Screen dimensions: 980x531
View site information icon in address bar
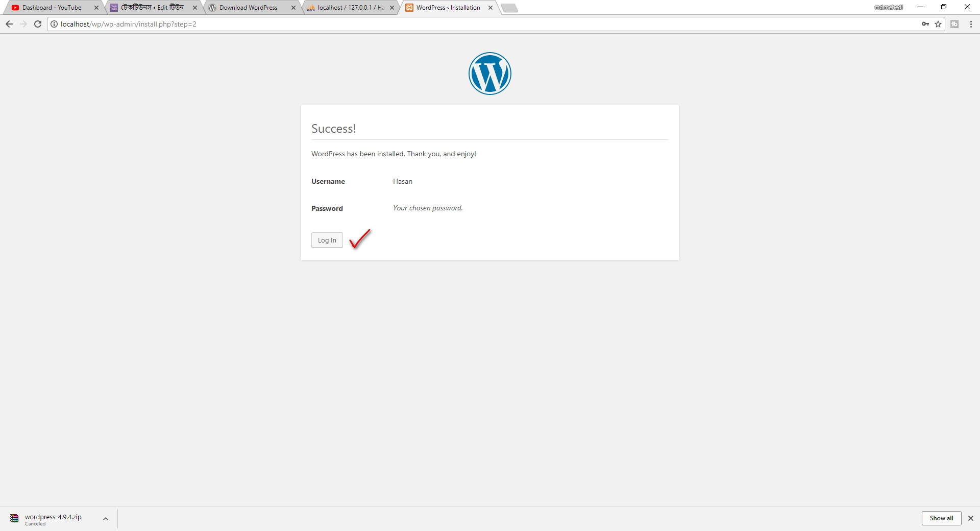[x=54, y=24]
